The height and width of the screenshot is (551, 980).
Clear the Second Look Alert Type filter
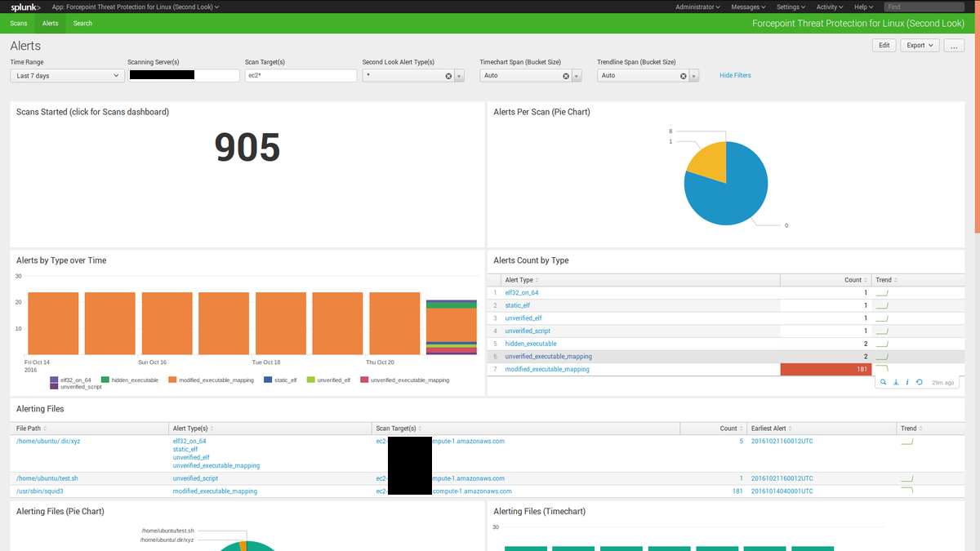(x=449, y=74)
